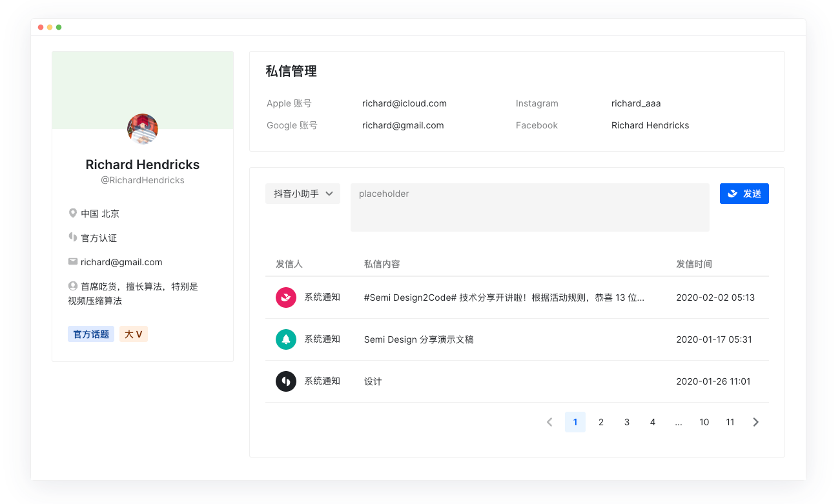
Task: Click the official verification badge icon
Action: click(73, 237)
